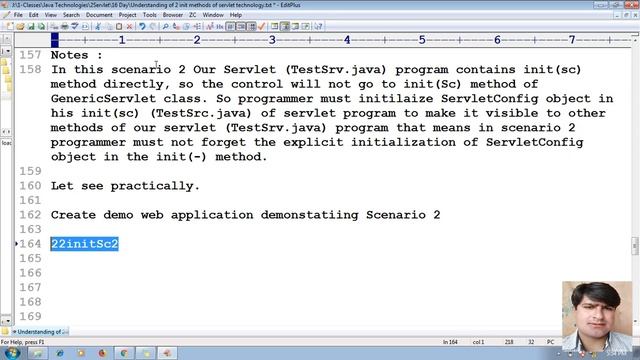Open the Help menu
This screenshot has width=640, height=360.
pos(236,15)
